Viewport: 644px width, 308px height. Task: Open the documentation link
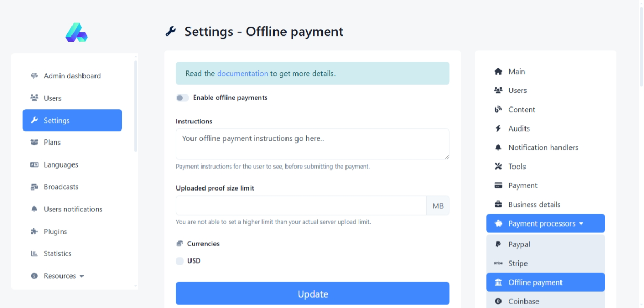point(242,74)
